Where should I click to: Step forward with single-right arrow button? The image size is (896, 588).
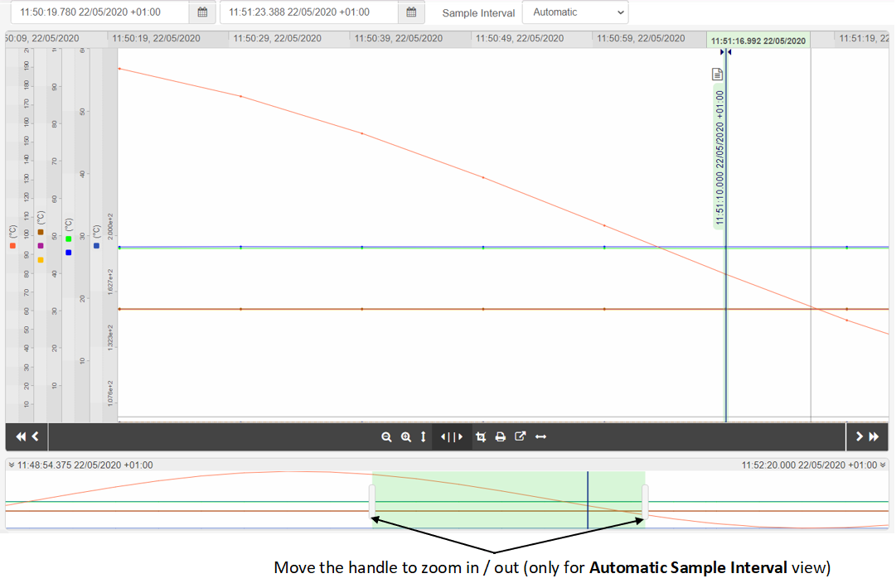[x=860, y=437]
